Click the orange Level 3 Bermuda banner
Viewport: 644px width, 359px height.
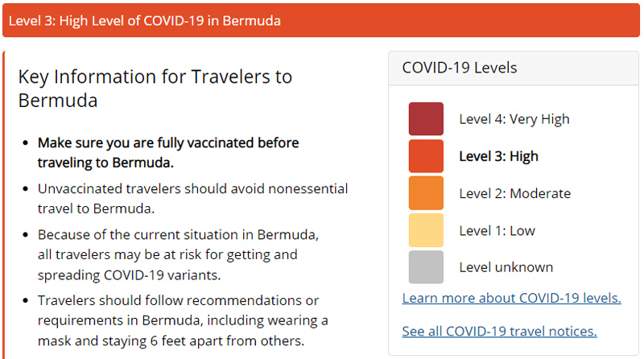321,20
